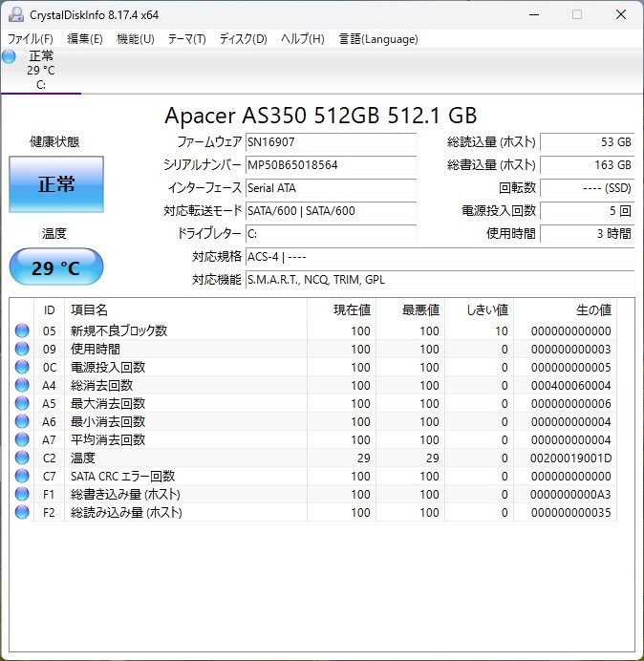Open the 言語(Language) menu
This screenshot has height=661, width=644.
(378, 39)
